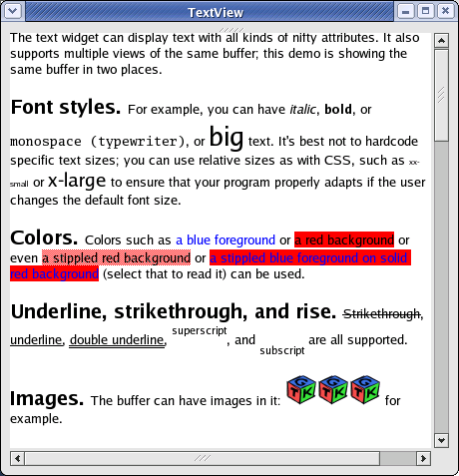459x476 pixels.
Task: Click the double underline text
Action: [x=117, y=340]
